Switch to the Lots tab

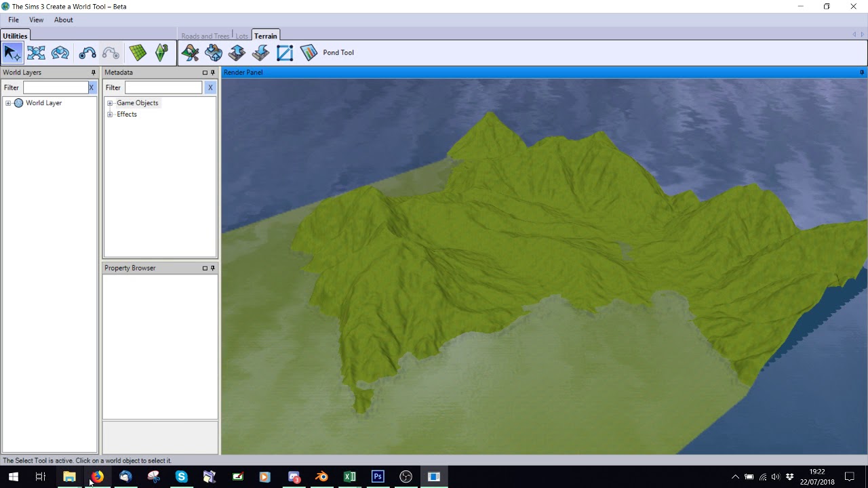point(242,36)
